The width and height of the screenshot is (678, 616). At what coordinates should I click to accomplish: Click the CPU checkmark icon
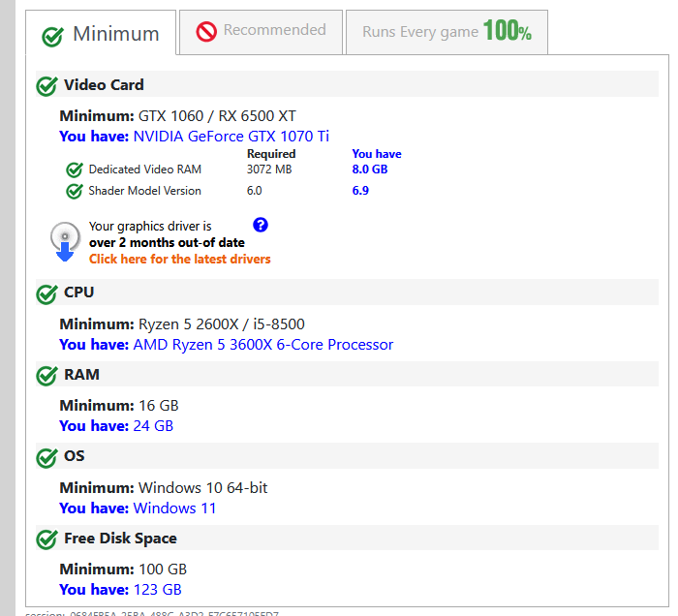[x=46, y=293]
